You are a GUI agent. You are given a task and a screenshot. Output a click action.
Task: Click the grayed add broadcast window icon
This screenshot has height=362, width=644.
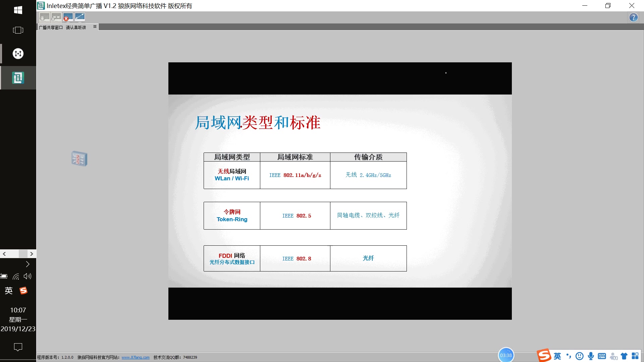45,17
